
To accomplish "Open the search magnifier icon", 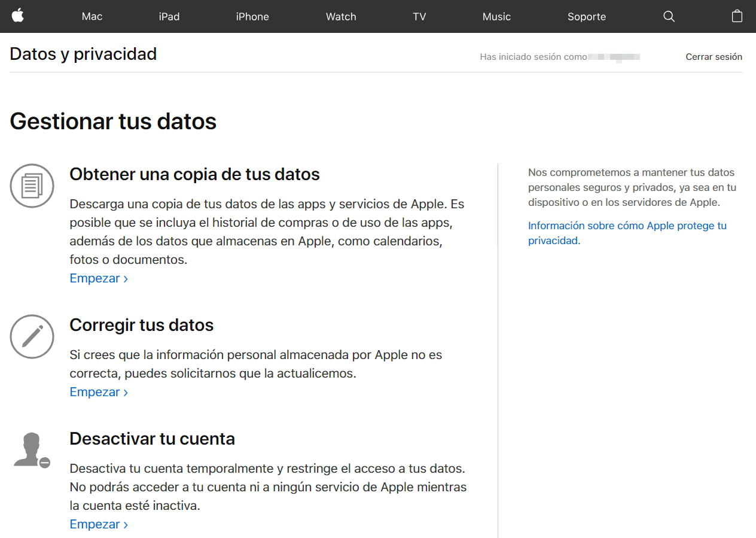I will tap(669, 16).
